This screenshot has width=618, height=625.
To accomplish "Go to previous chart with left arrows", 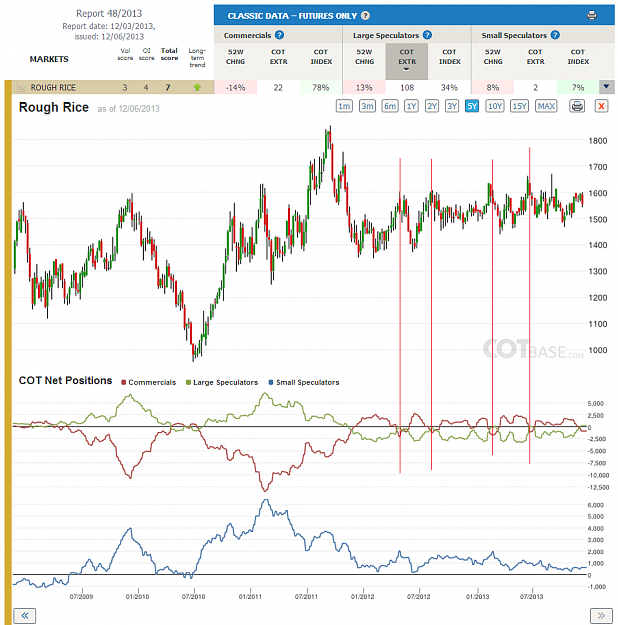I will pyautogui.click(x=25, y=615).
